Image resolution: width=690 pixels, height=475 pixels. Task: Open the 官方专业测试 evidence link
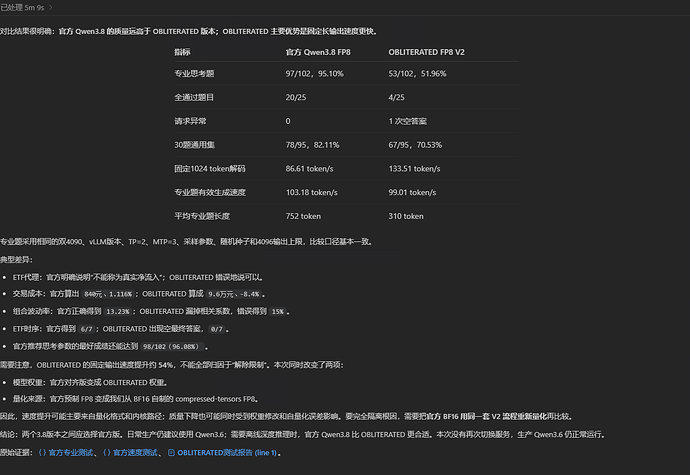pyautogui.click(x=66, y=453)
